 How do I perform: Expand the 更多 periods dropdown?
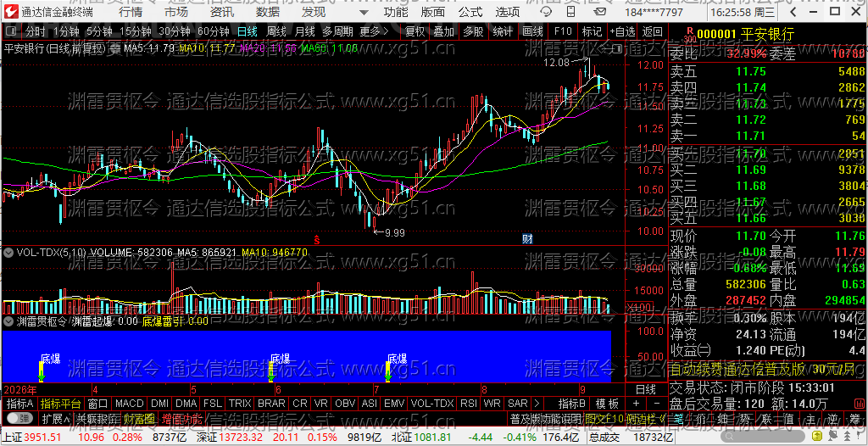point(374,31)
